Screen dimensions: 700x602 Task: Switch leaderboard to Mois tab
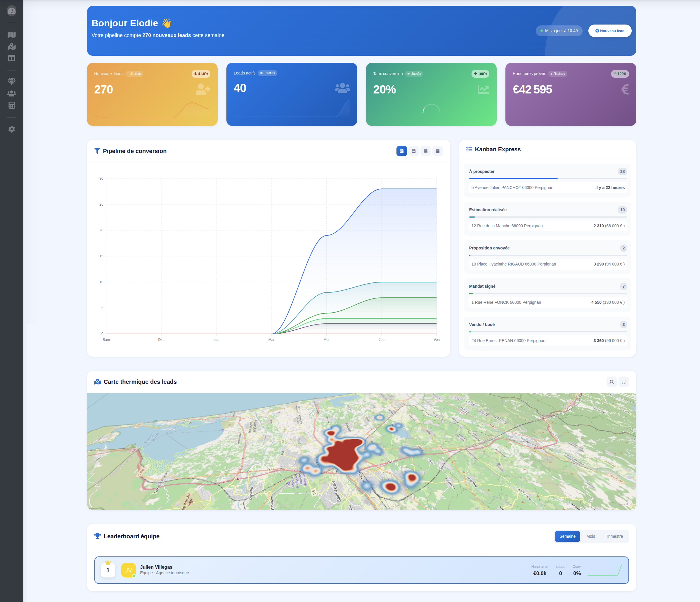point(590,536)
